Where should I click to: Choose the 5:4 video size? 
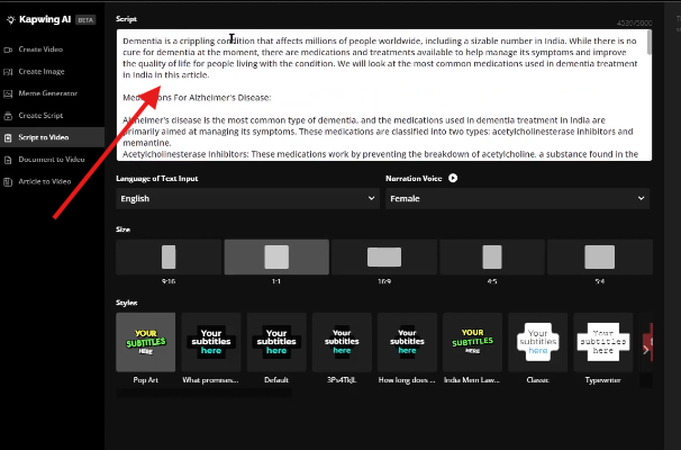(600, 257)
